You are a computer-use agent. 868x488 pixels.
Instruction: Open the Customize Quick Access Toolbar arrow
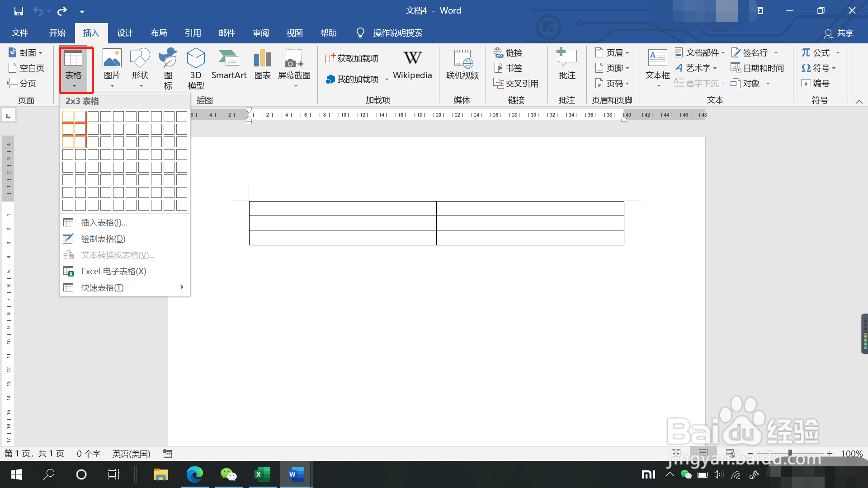[82, 11]
